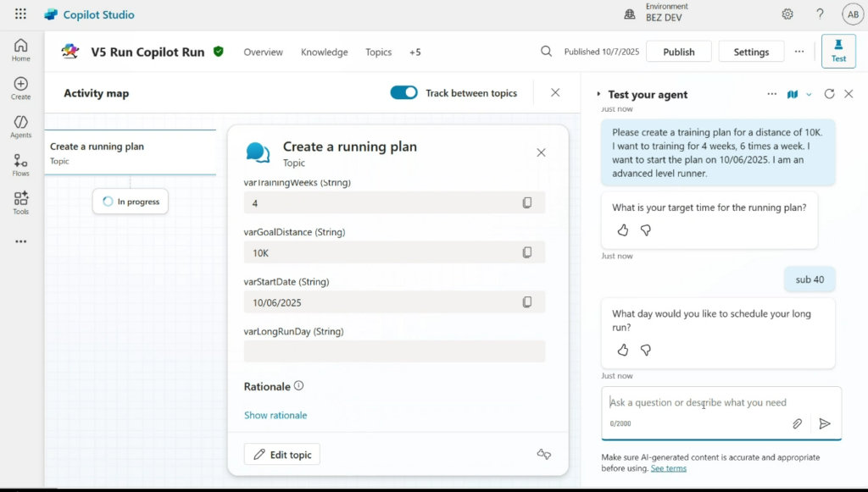Toggle Track between topics switch
Image resolution: width=868 pixels, height=492 pixels.
[403, 93]
